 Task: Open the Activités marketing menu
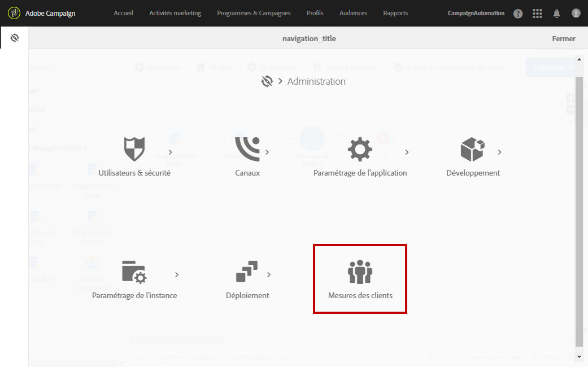(x=175, y=13)
